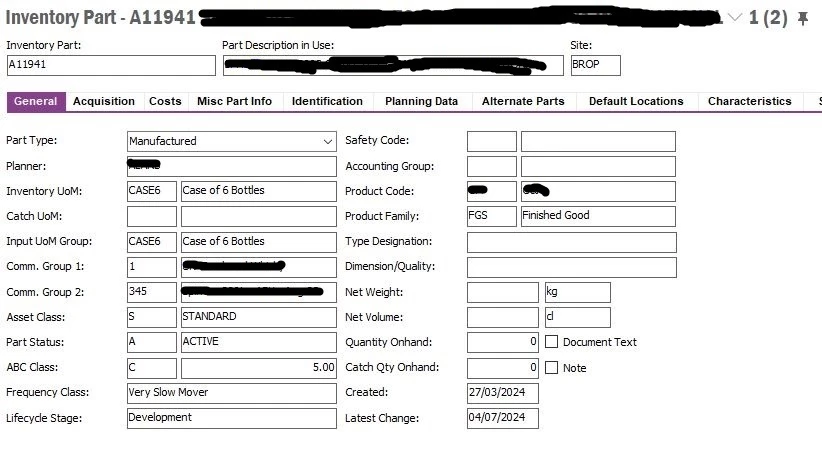The image size is (822, 451).
Task: Open the Costs tab
Action: (165, 101)
